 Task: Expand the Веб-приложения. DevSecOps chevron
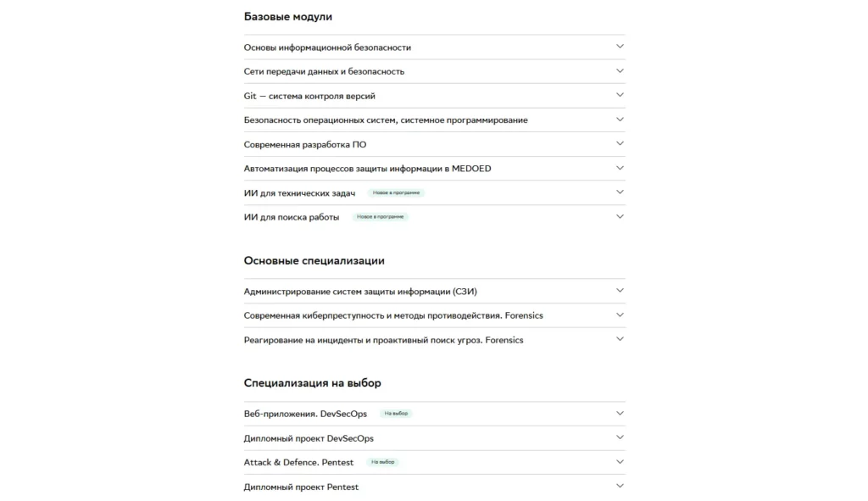pos(620,413)
